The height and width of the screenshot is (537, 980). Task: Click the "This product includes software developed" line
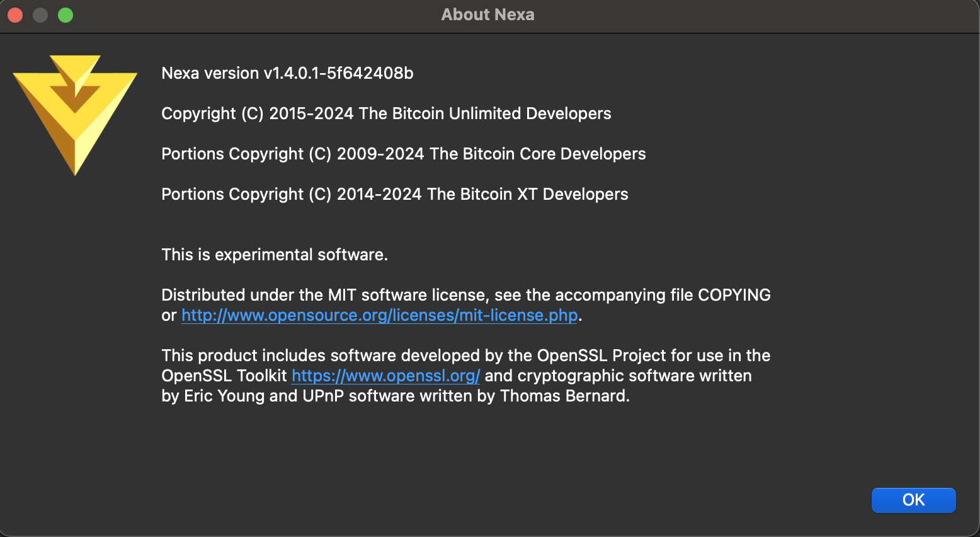coord(466,355)
